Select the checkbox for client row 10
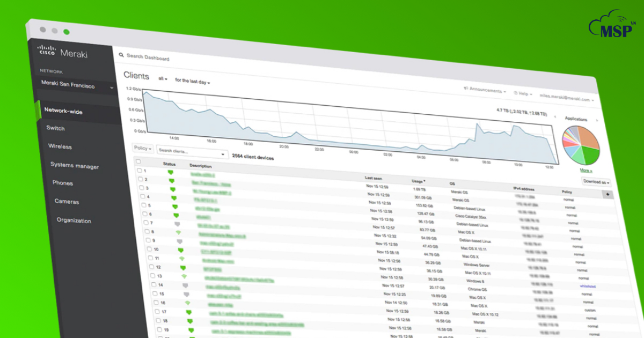Screen dimensions: 644x338 click(150, 248)
